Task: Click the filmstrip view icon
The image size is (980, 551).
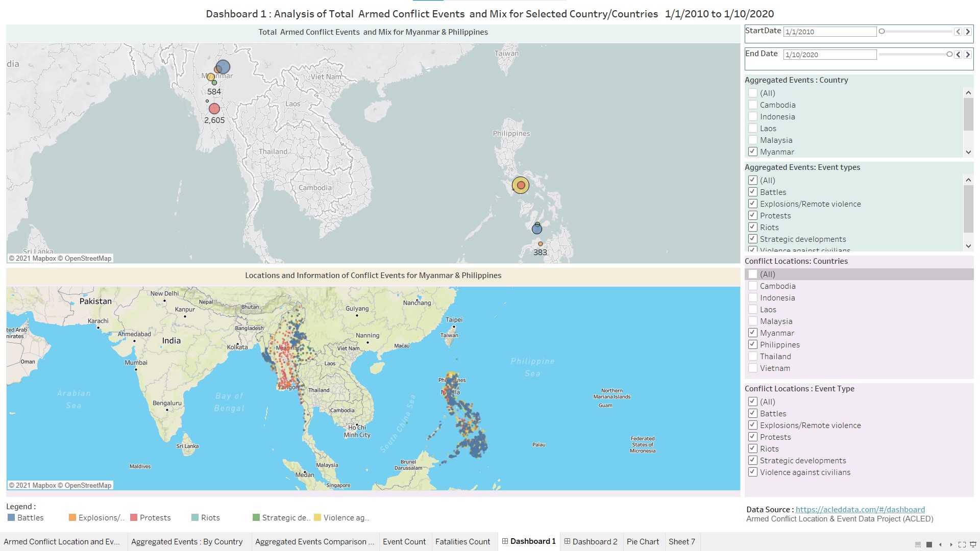Action: click(918, 544)
